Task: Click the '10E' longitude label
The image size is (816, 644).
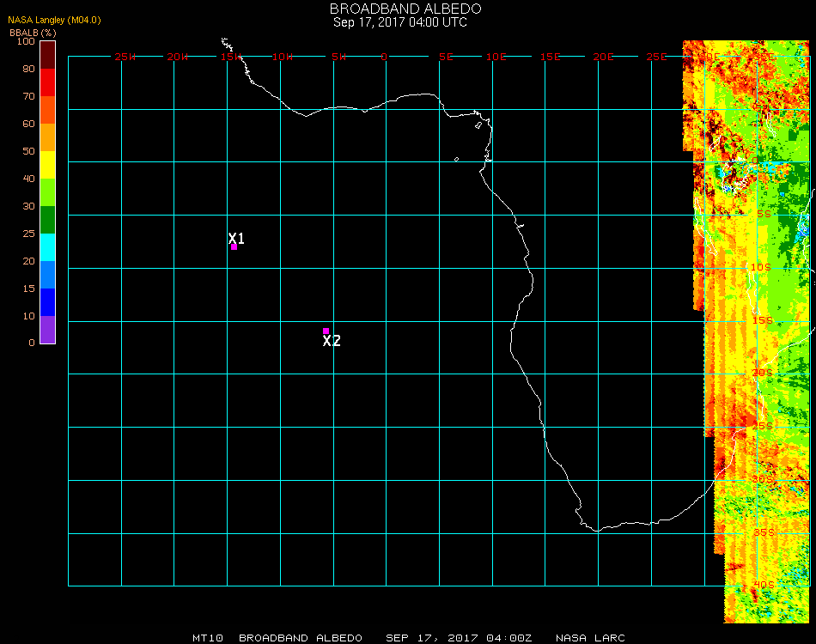Action: 496,57
